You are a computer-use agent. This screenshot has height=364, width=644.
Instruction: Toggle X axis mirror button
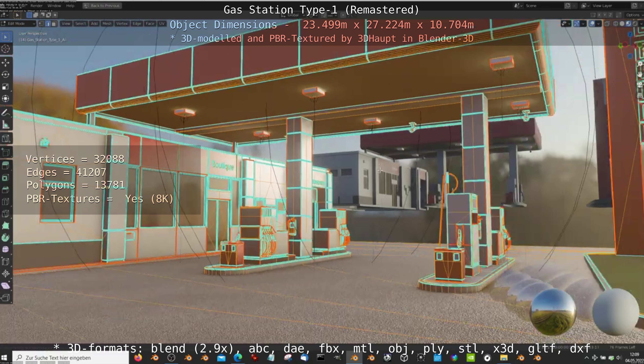599,15
